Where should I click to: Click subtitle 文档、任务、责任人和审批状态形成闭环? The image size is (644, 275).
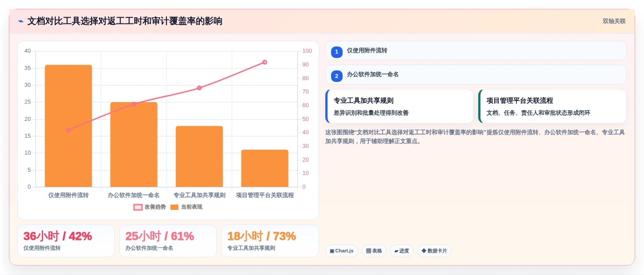(538, 113)
